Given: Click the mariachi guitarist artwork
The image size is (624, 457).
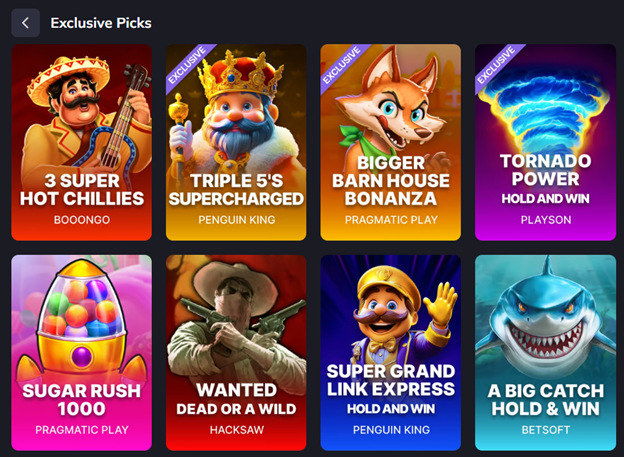Looking at the screenshot, I should click(x=86, y=115).
